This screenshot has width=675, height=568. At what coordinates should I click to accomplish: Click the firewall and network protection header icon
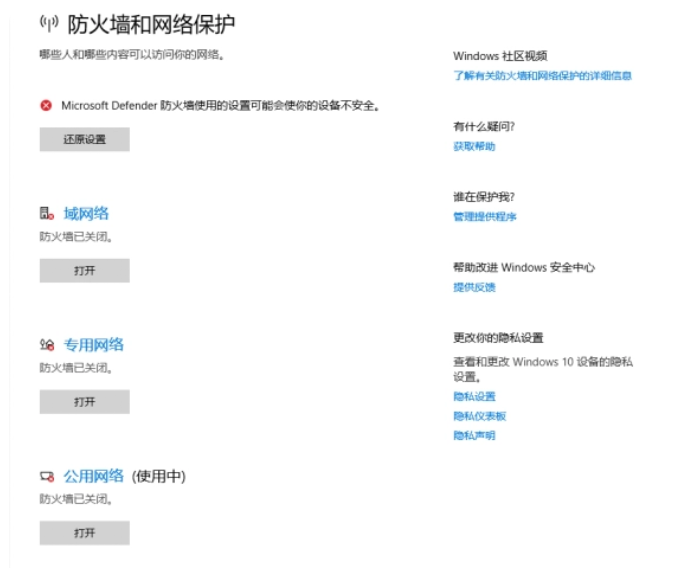(x=49, y=23)
